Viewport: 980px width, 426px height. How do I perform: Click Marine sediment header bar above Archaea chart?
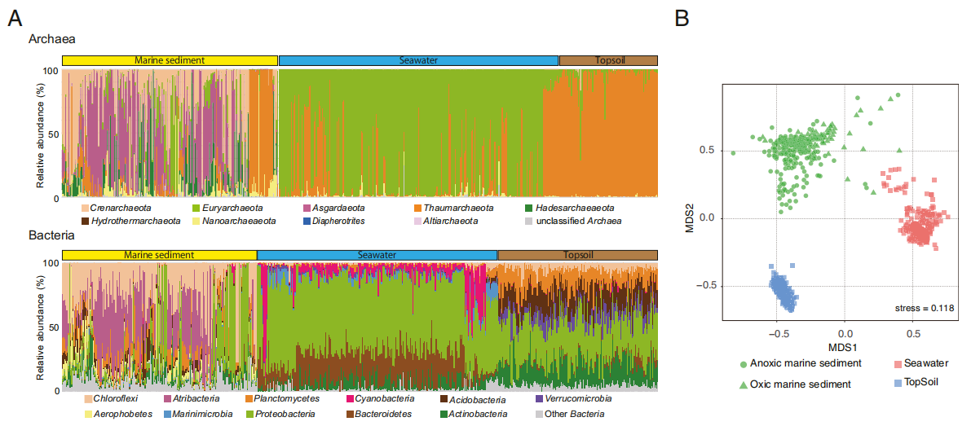(170, 60)
